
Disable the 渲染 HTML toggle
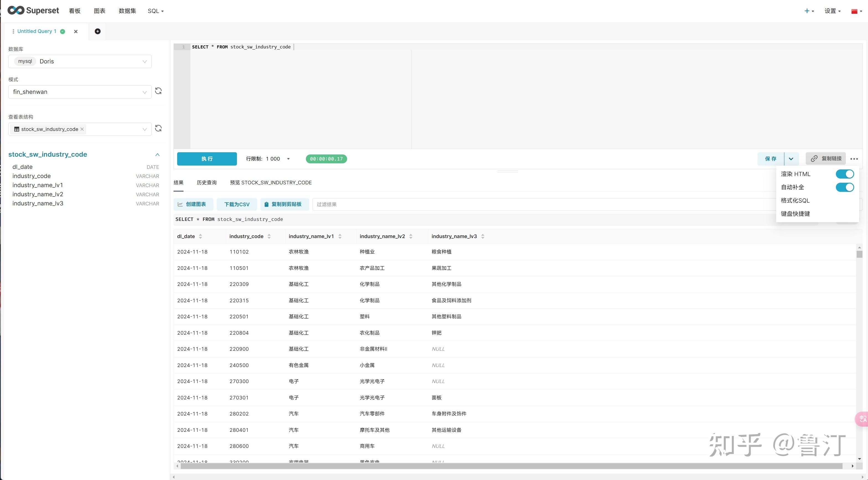click(x=844, y=174)
